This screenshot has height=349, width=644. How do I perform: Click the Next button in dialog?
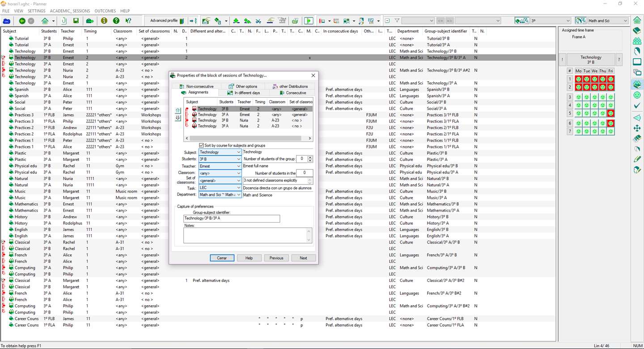[x=303, y=258]
